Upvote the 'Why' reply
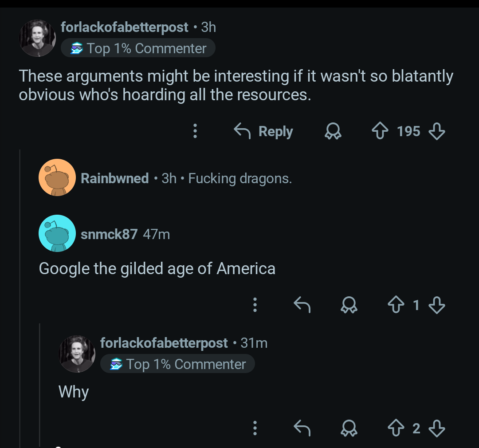Image resolution: width=479 pixels, height=448 pixels. click(396, 428)
